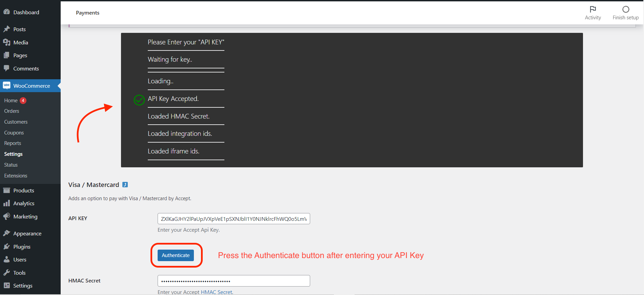Go to WooCommerce Home submenu
644x295 pixels.
pos(11,101)
